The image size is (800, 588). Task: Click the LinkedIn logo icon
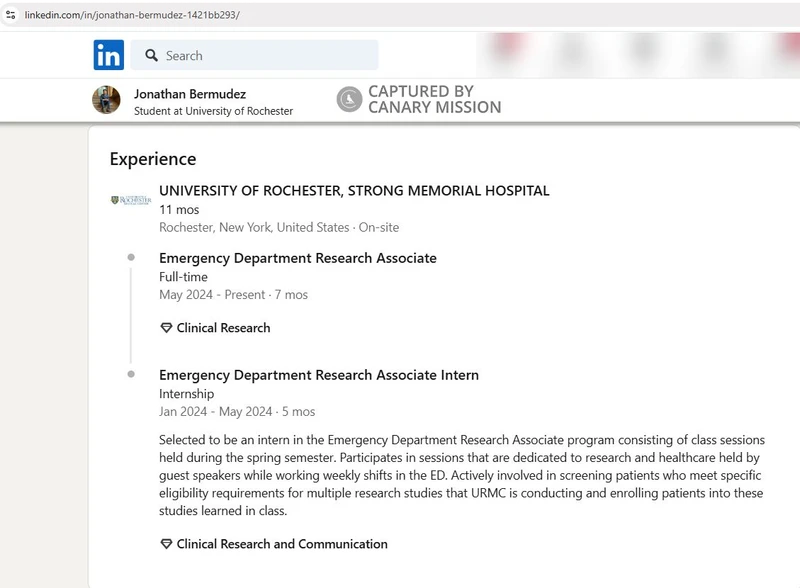(109, 55)
